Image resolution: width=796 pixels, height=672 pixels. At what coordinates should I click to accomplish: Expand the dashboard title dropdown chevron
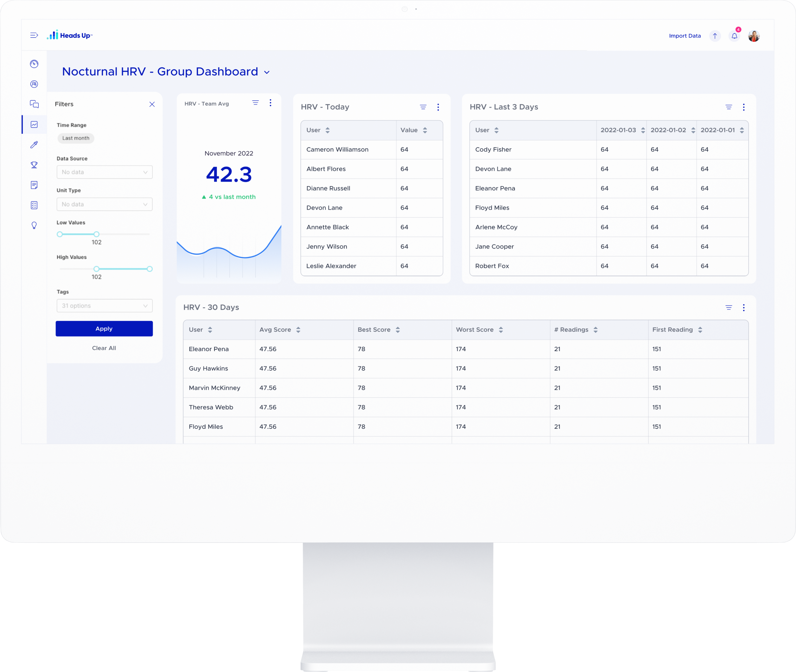267,72
